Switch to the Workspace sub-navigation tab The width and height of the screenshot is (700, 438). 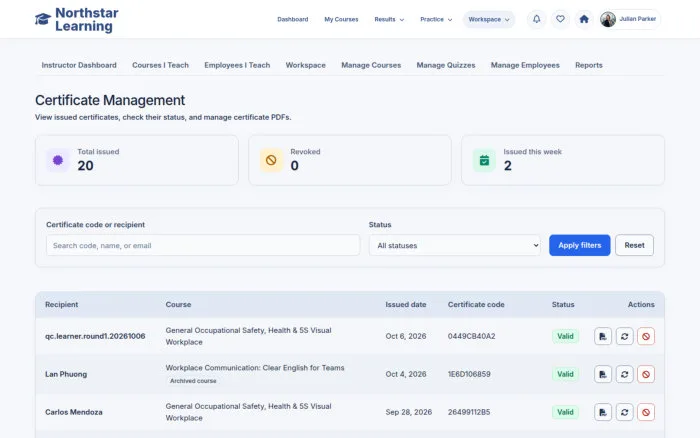pyautogui.click(x=305, y=65)
